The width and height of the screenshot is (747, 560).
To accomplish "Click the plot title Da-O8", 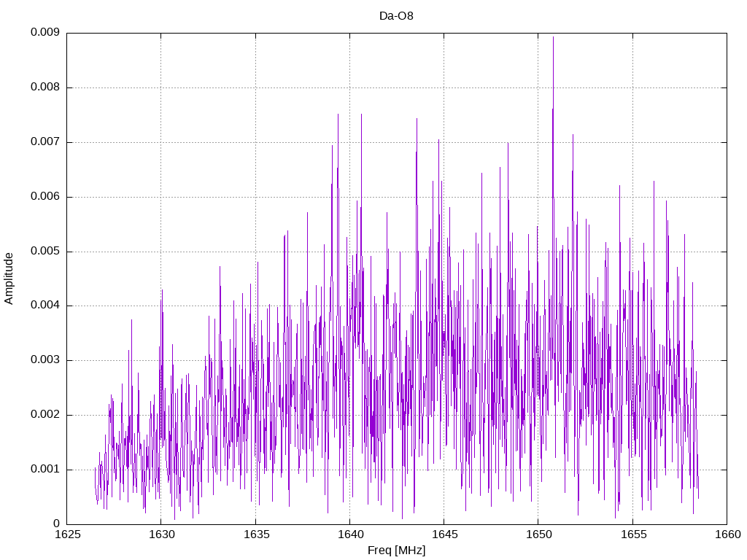I will pyautogui.click(x=396, y=16).
